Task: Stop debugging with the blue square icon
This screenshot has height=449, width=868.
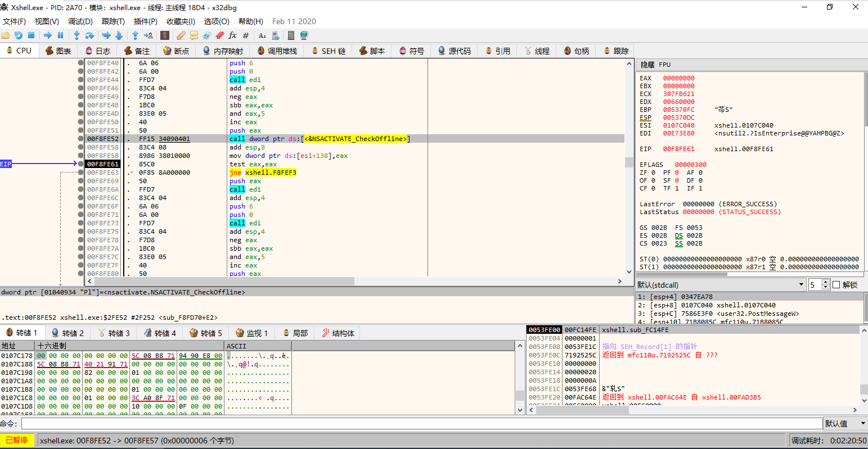Action: point(32,35)
